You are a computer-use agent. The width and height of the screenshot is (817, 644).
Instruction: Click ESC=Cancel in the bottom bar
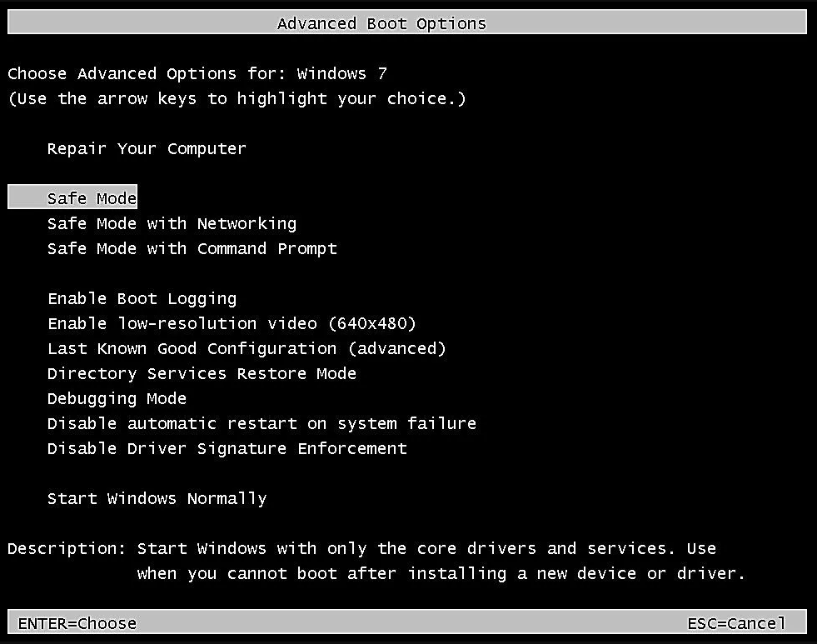(x=736, y=623)
